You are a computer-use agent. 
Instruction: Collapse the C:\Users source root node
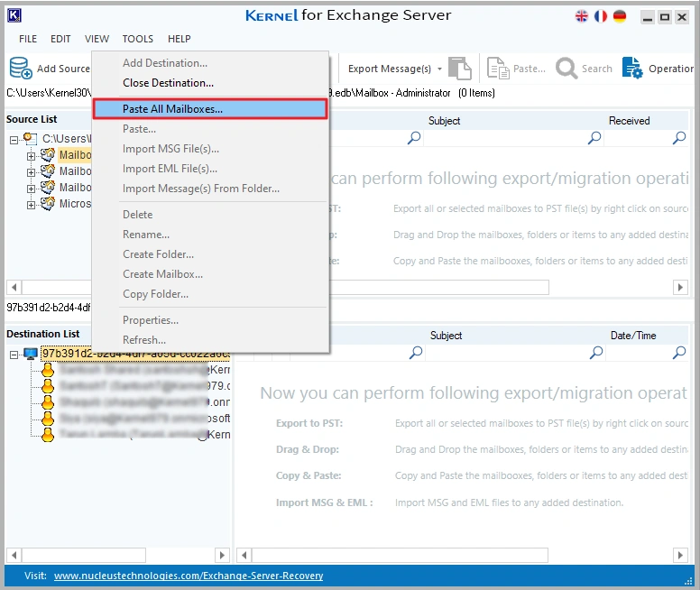[x=14, y=140]
